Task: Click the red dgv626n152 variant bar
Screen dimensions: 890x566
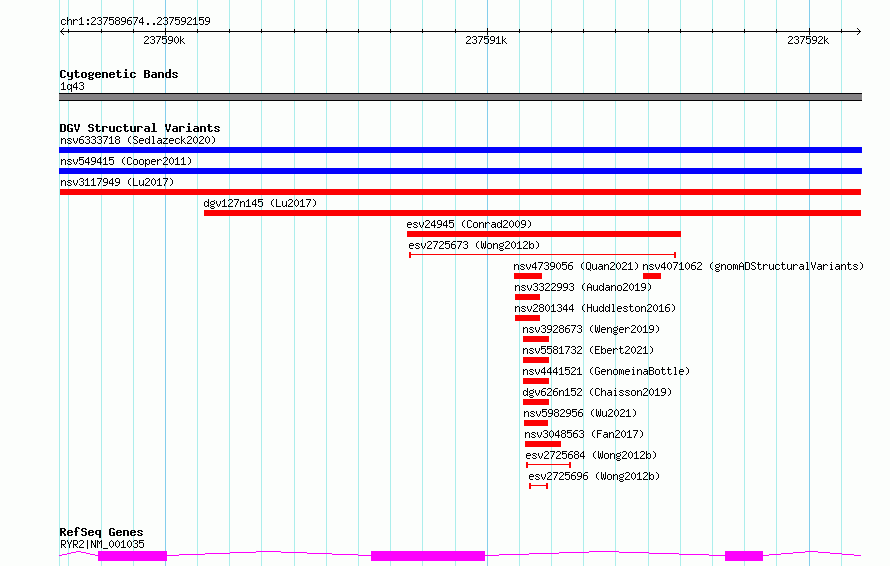Action: point(536,402)
